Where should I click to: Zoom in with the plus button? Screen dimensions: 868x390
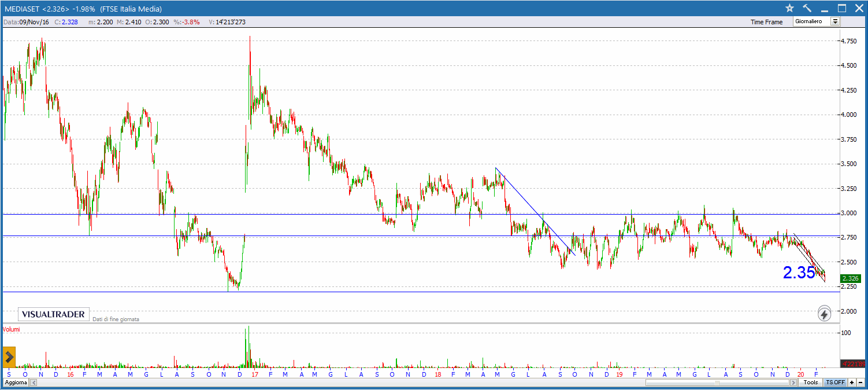click(852, 382)
